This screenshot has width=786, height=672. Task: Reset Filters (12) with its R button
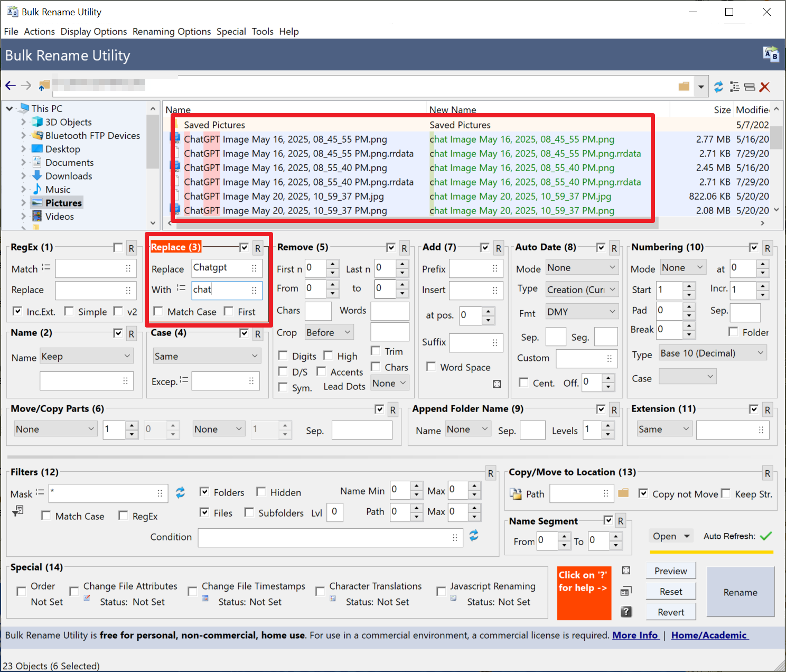tap(491, 473)
